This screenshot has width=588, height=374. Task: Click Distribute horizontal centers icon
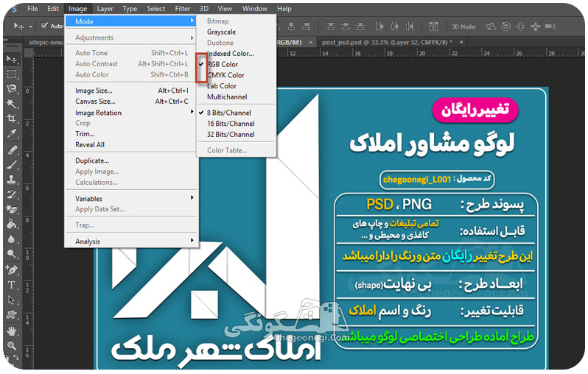coord(394,27)
